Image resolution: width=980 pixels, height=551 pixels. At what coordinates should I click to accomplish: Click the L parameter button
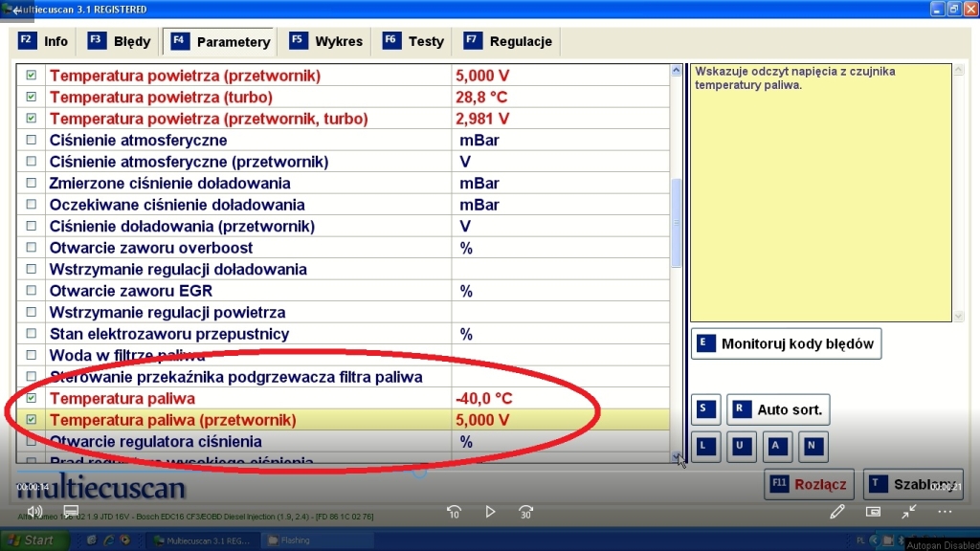[705, 446]
